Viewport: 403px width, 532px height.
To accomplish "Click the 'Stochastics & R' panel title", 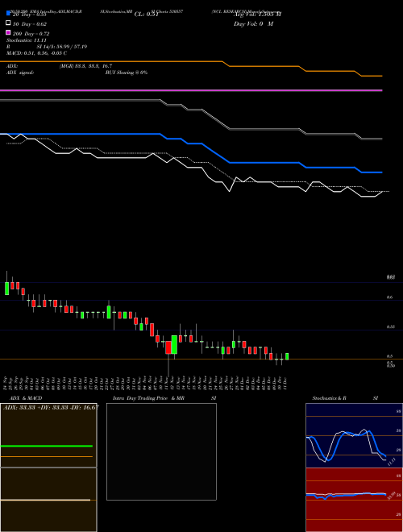I will click(x=330, y=398).
